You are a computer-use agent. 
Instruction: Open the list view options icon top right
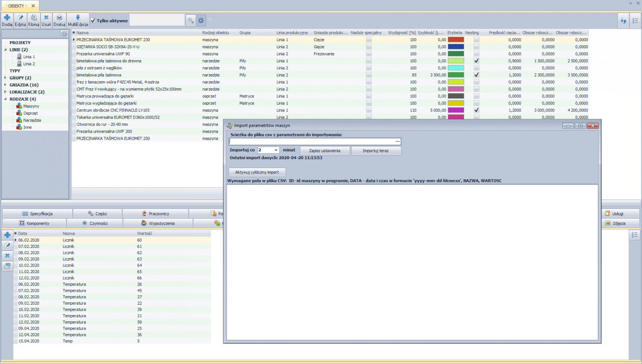pyautogui.click(x=635, y=20)
